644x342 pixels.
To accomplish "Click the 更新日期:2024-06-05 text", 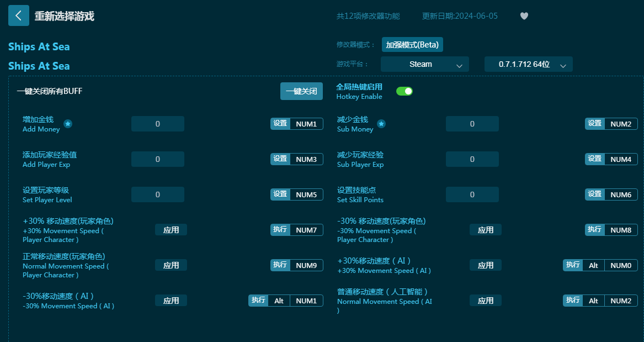I will (460, 16).
